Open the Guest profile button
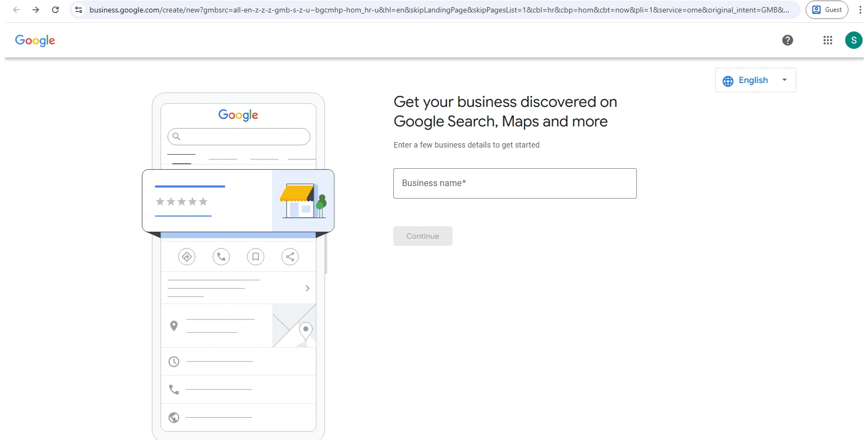This screenshot has width=868, height=440. [x=827, y=10]
